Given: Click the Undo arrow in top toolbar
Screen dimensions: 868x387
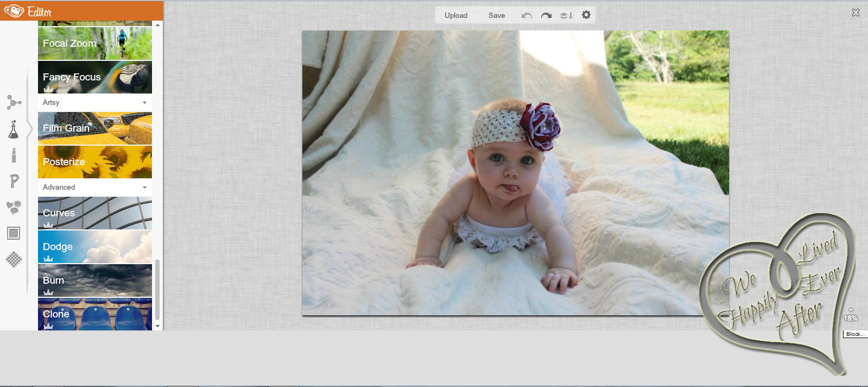Looking at the screenshot, I should pos(527,16).
